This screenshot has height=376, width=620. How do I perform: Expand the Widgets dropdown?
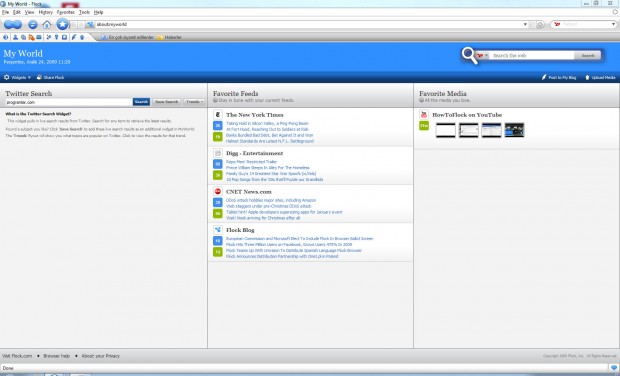17,77
